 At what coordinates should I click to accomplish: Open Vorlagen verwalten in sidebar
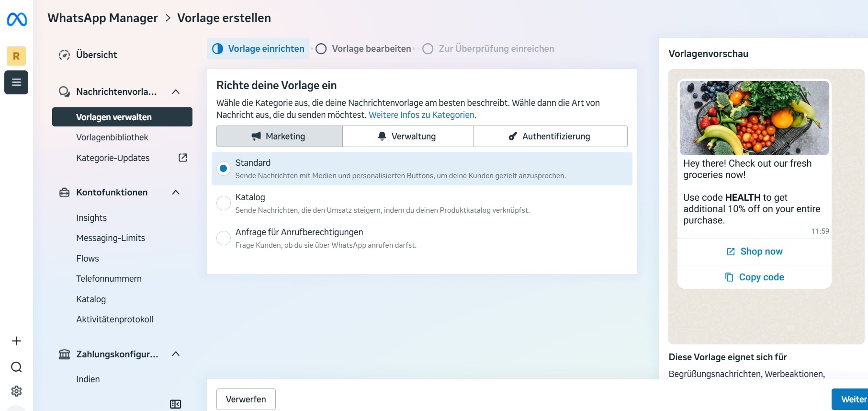(122, 117)
